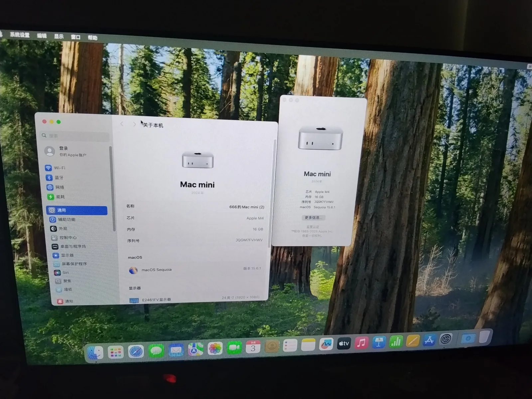
Task: Click the chip value Apple M4 in settings
Action: [x=255, y=218]
